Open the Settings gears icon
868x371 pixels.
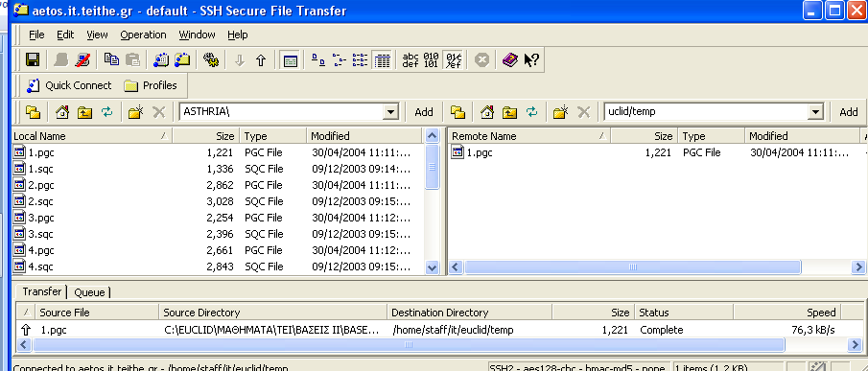211,60
